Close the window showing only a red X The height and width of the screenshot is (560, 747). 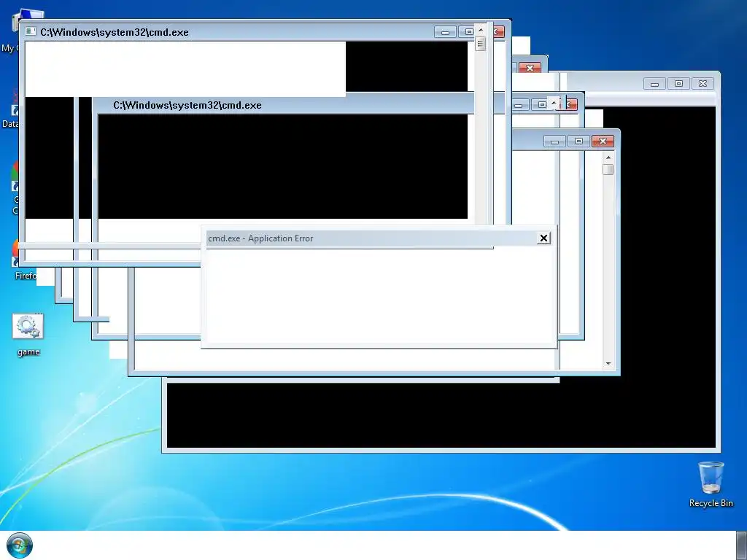click(530, 68)
